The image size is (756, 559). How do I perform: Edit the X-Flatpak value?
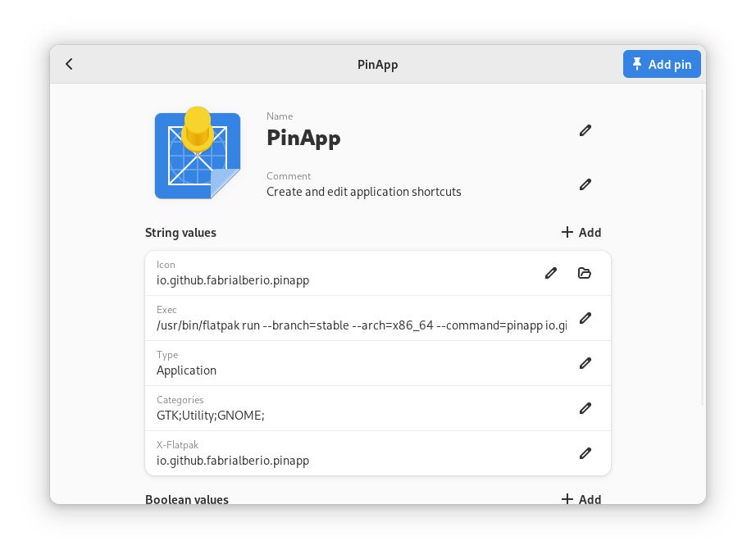pos(585,452)
